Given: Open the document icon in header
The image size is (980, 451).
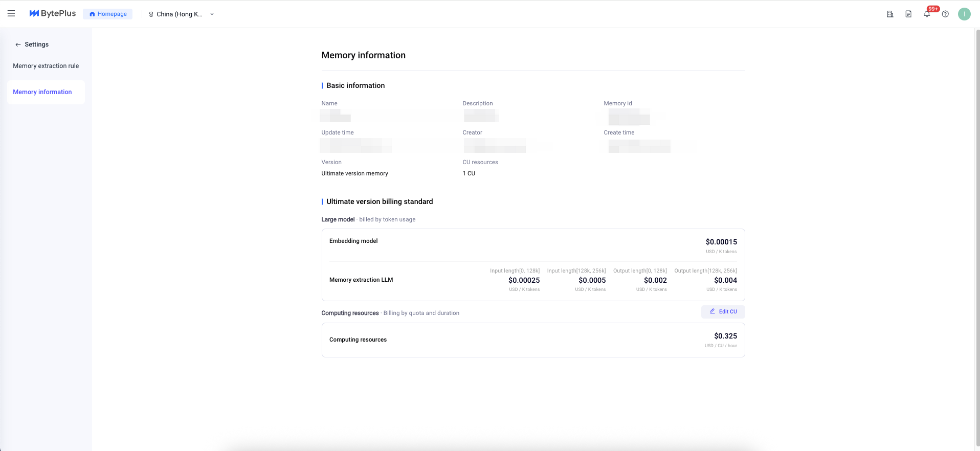Looking at the screenshot, I should tap(908, 14).
